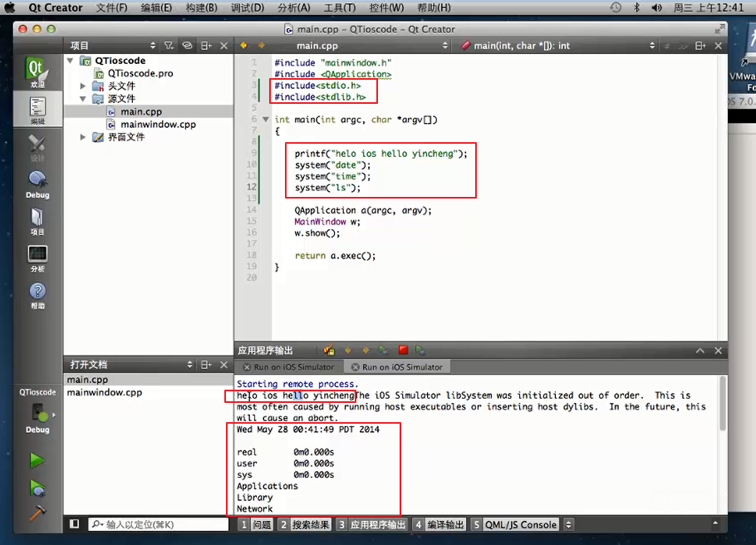Show the 1 问题 issues pane
756x545 pixels.
256,524
